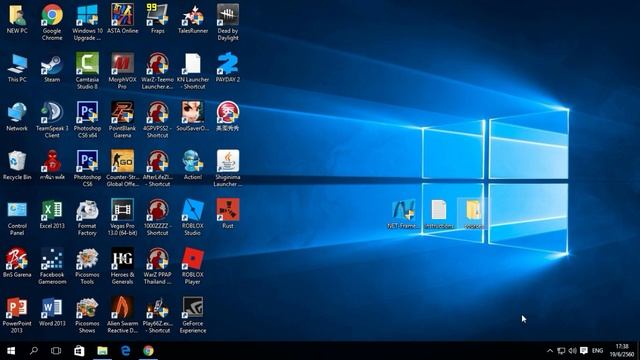This screenshot has height=360, width=640.
Task: Select the KN Launcher shortcut icon
Action: [x=192, y=71]
